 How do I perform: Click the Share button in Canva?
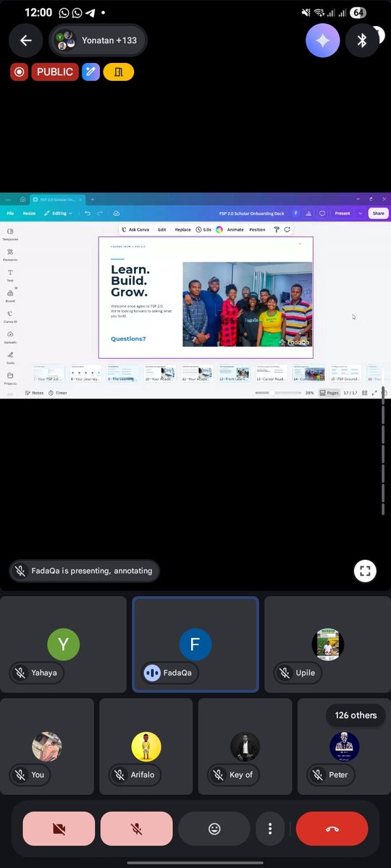(378, 213)
